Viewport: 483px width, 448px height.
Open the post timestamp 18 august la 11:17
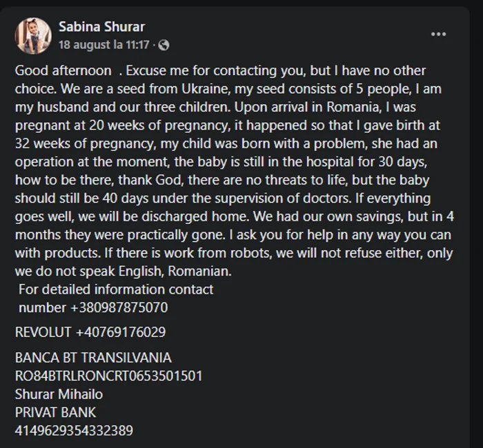pos(104,45)
